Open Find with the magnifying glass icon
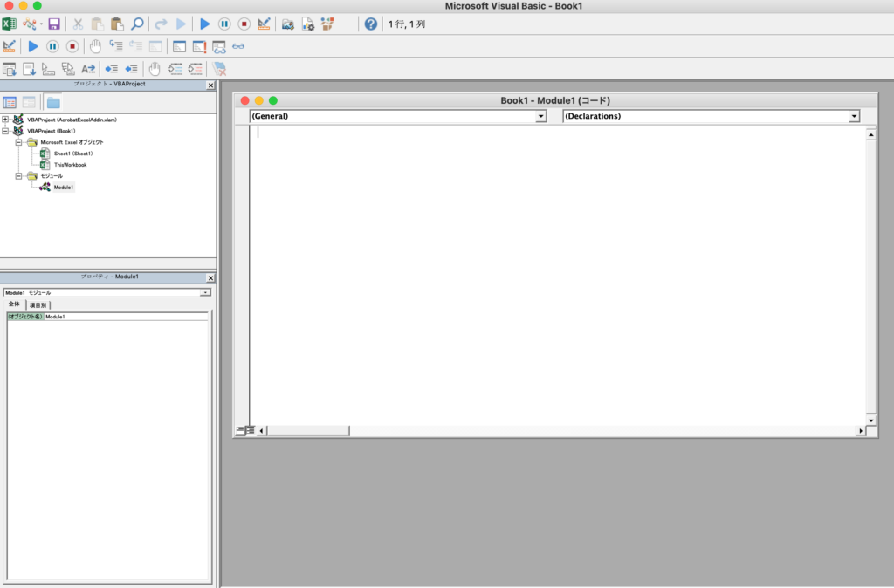Viewport: 894px width, 588px height. [137, 24]
